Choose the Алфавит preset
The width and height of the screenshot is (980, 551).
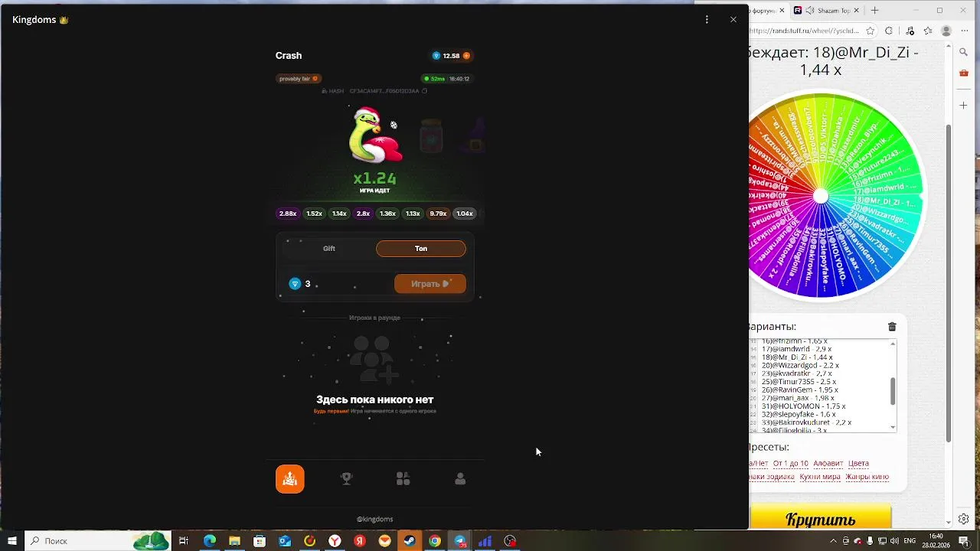(x=828, y=464)
